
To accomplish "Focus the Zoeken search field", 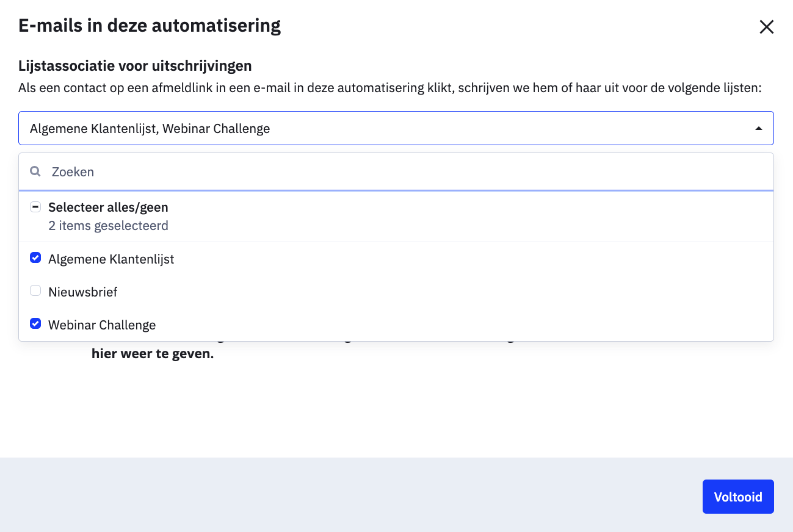I will (x=396, y=171).
